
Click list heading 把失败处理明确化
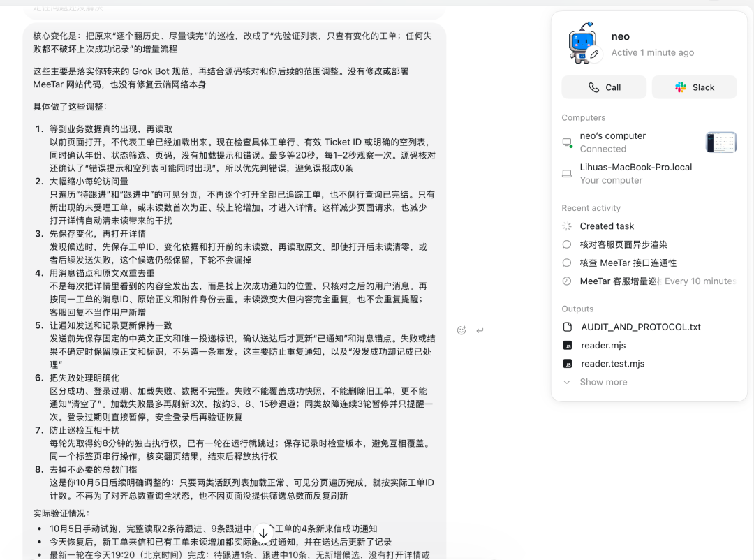coord(84,378)
